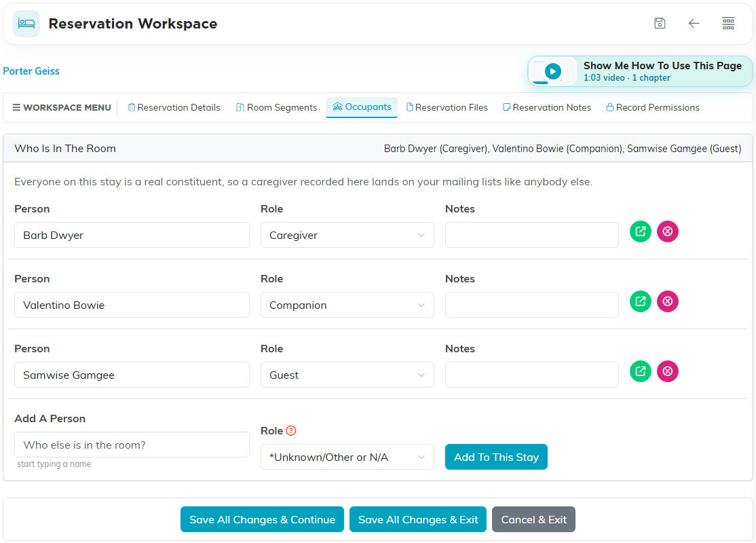
Task: Click the Notes field for Samwise Gamgee
Action: point(532,375)
